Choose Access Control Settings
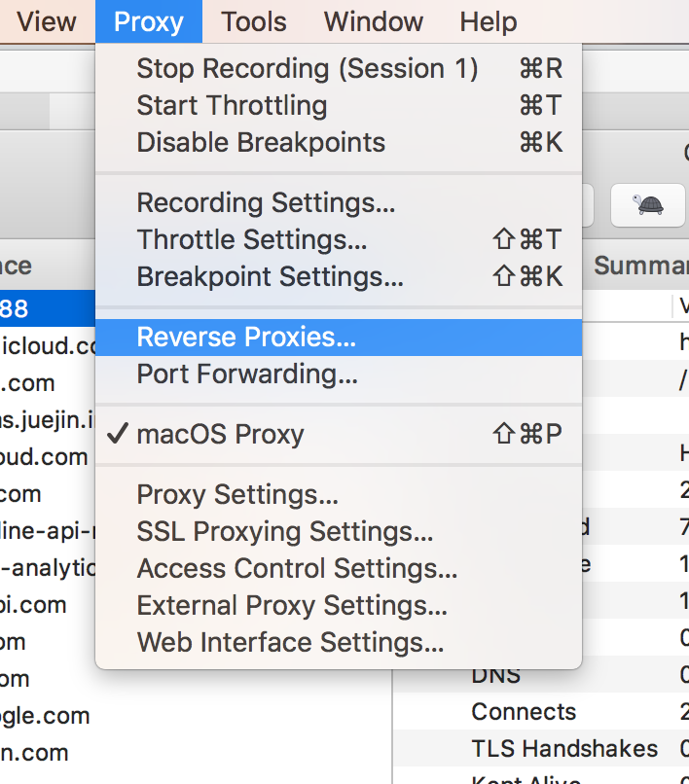 pyautogui.click(x=297, y=569)
